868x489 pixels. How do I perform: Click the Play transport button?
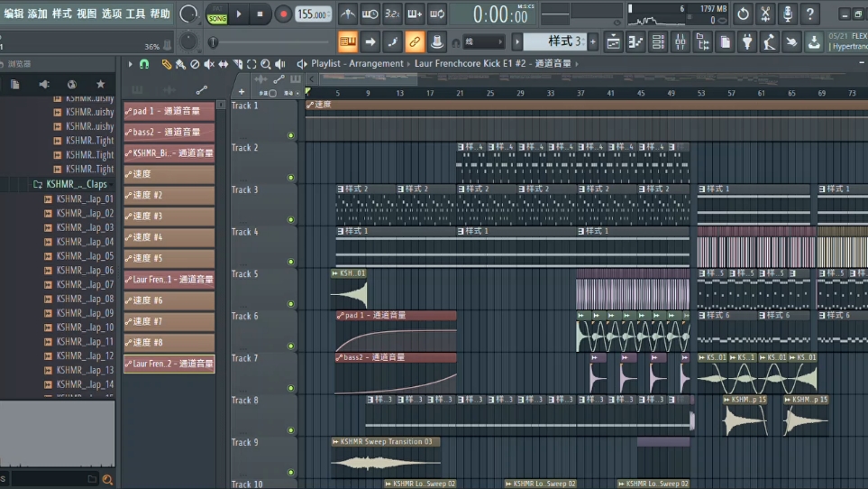[x=239, y=14]
